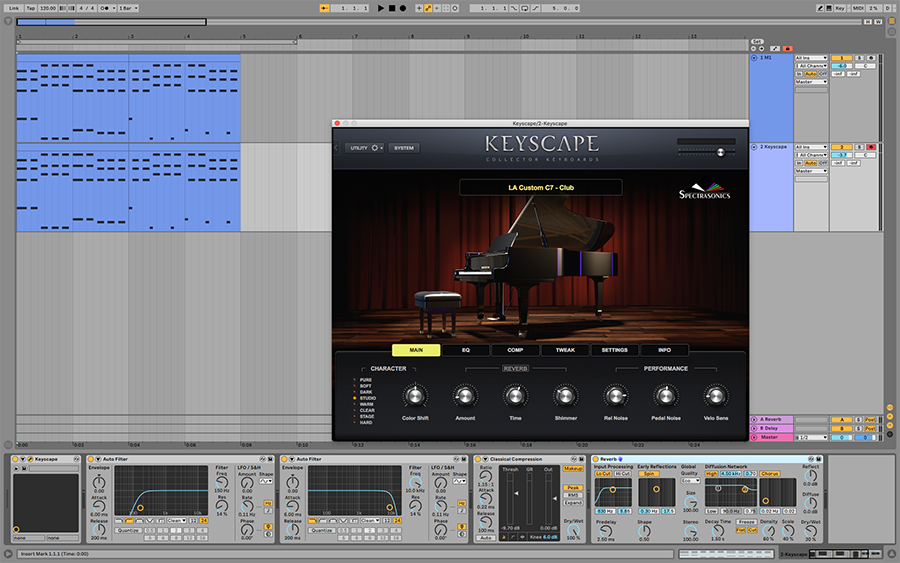This screenshot has height=563, width=900.
Task: Switch to the TWEAK tab in Keyscape
Action: pyautogui.click(x=565, y=350)
